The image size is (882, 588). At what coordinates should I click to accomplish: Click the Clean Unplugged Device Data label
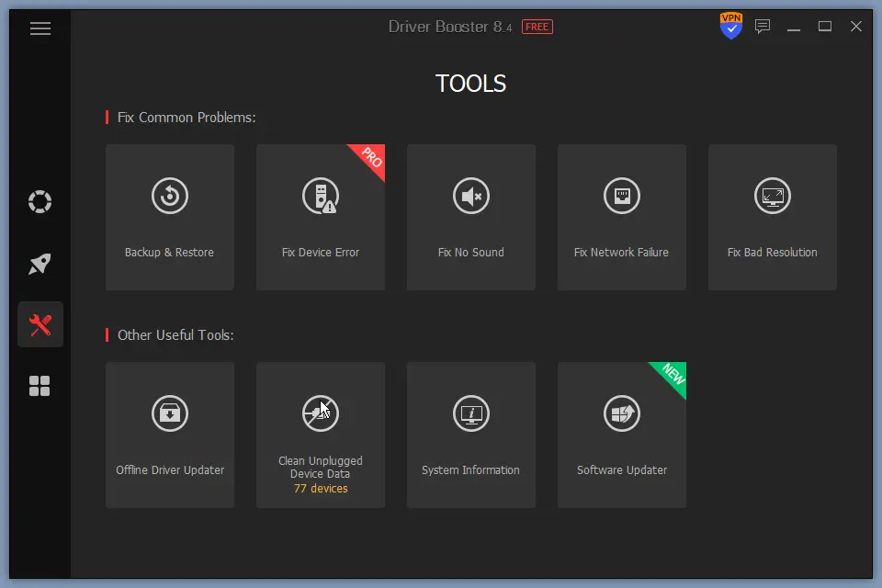321,467
